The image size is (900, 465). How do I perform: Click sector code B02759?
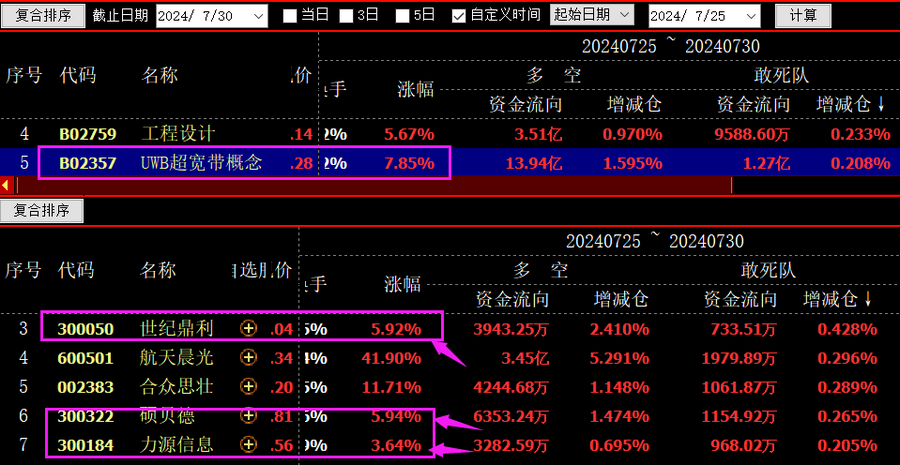[87, 134]
